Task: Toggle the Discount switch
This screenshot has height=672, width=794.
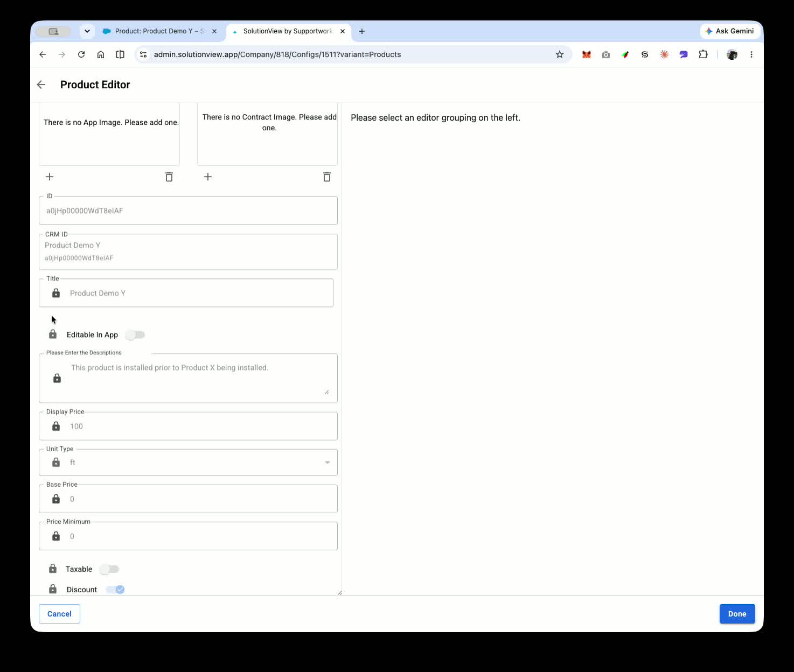Action: (x=115, y=590)
